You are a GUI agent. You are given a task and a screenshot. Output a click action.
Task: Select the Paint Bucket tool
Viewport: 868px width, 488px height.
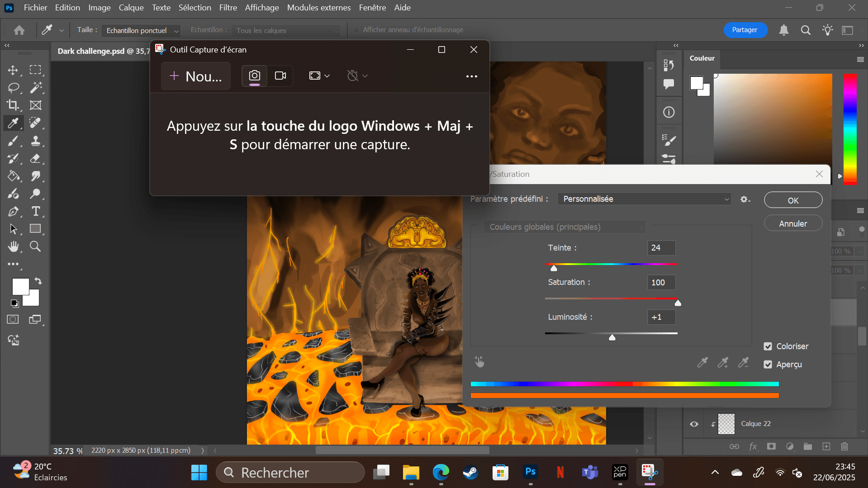click(x=13, y=176)
